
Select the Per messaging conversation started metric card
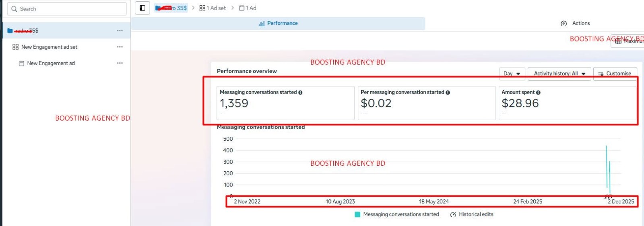tap(427, 103)
